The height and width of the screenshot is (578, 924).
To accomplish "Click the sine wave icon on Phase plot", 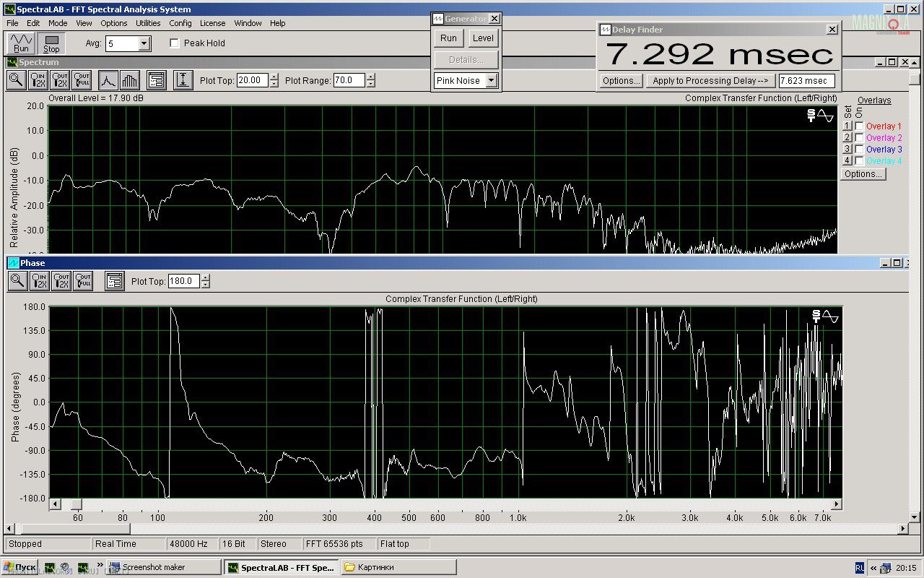I will pyautogui.click(x=831, y=316).
